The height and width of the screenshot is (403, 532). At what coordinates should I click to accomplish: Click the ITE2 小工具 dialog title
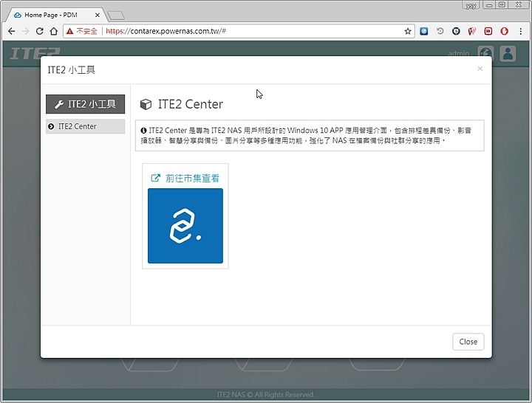(71, 70)
